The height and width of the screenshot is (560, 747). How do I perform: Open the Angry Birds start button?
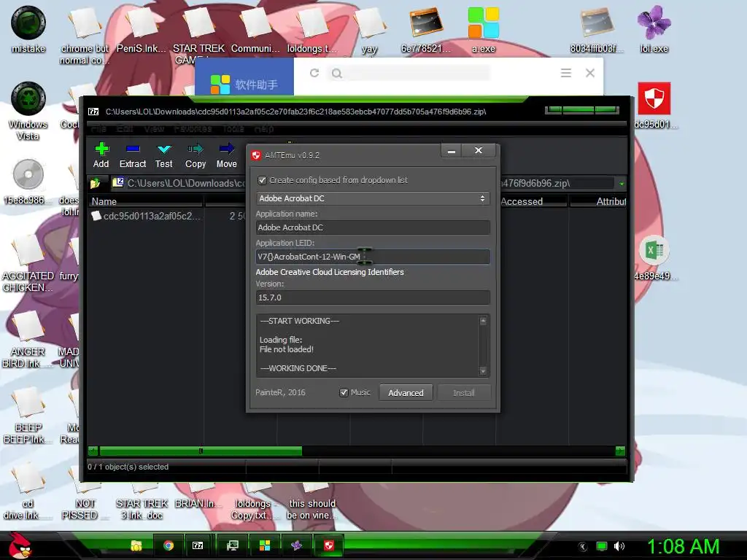point(20,545)
